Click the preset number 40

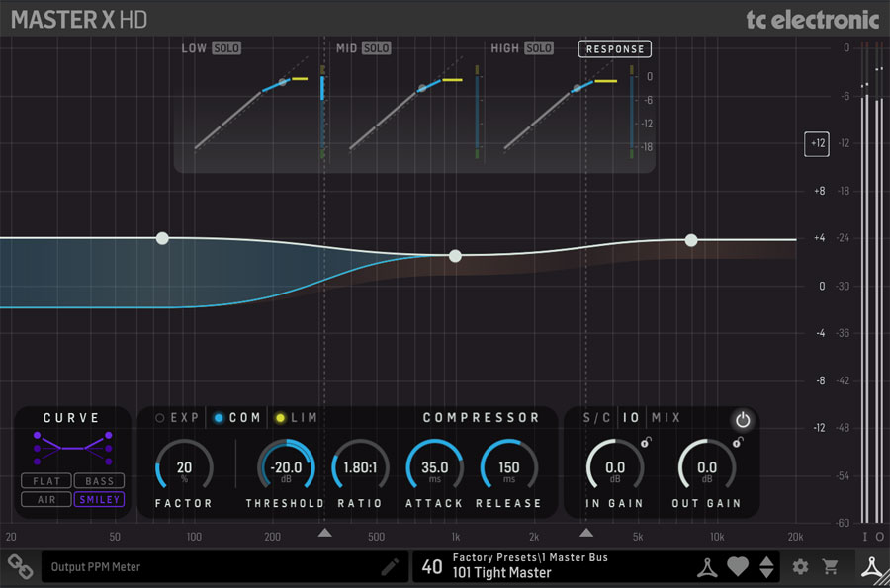click(x=432, y=567)
